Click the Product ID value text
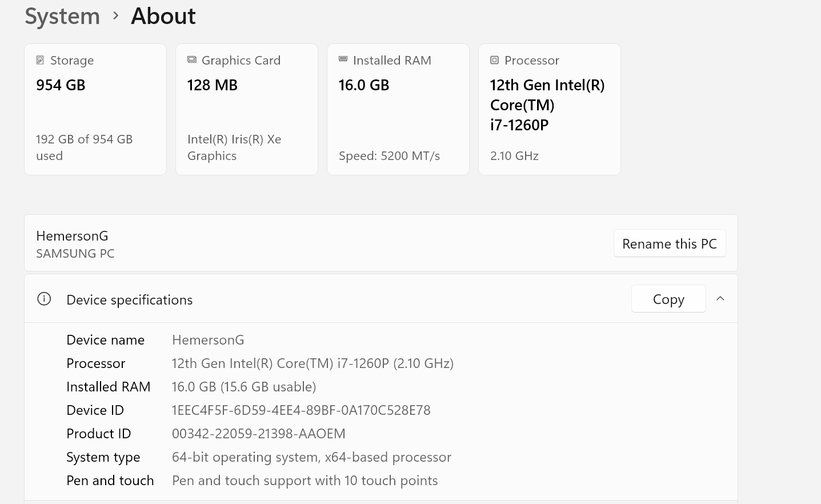 258,434
